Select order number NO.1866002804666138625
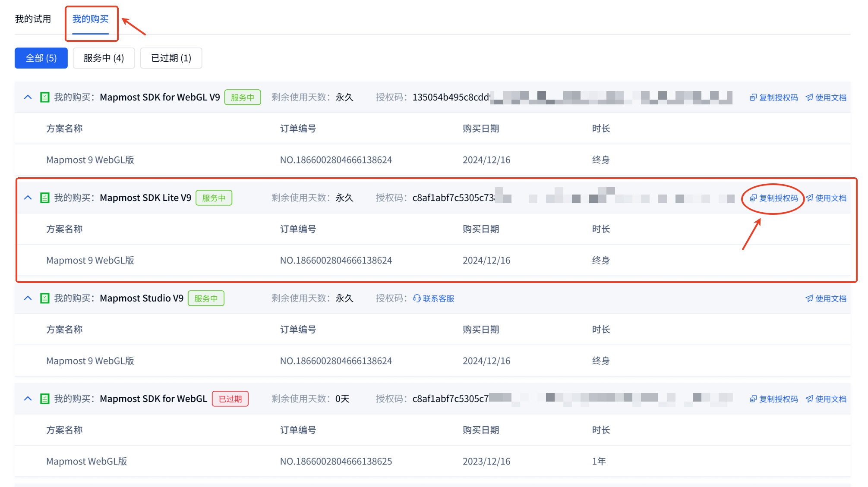Screen dimensions: 868x487 coord(336,461)
